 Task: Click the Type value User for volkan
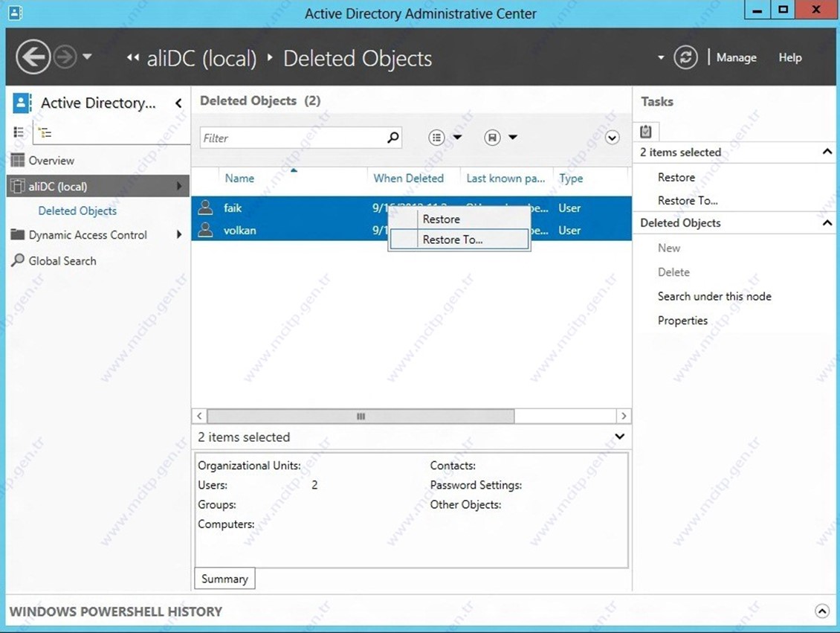pos(569,231)
